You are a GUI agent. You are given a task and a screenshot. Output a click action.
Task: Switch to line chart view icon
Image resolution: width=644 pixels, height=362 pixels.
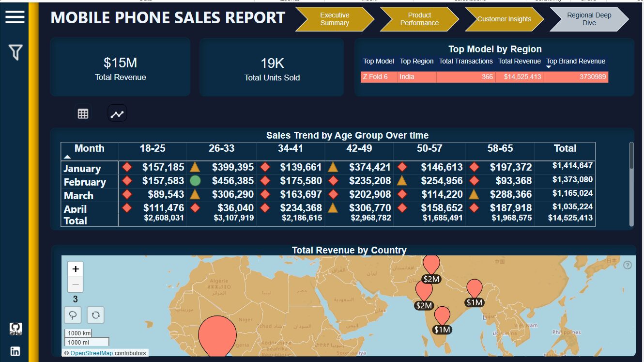click(117, 113)
